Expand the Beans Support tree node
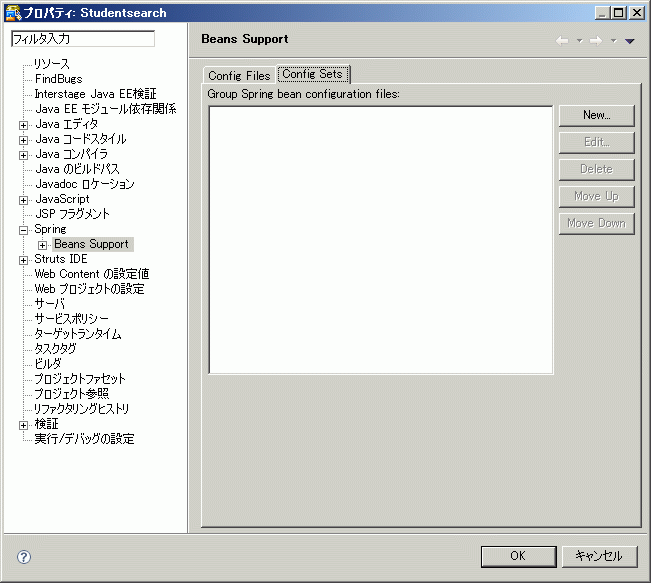The image size is (651, 583). (x=42, y=245)
